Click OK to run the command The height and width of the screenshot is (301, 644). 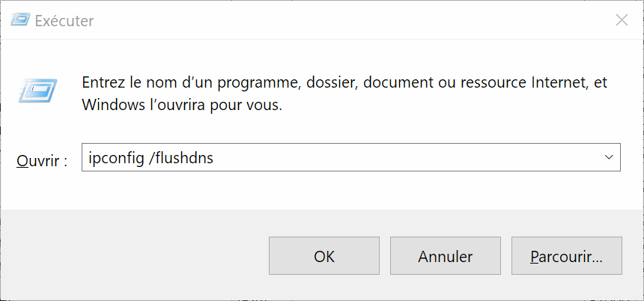click(324, 255)
